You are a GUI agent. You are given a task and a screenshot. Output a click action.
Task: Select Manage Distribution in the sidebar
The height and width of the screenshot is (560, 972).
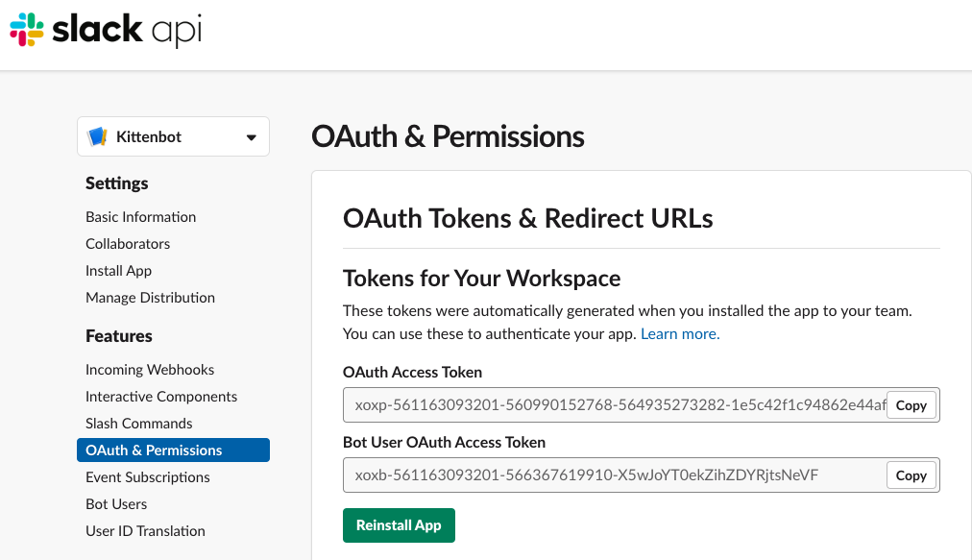coord(150,298)
